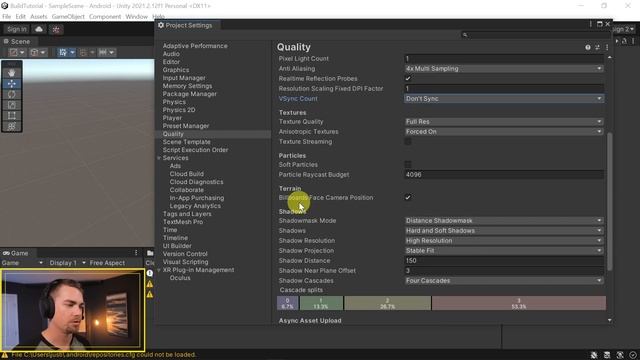The width and height of the screenshot is (640, 360).
Task: Switch to the Game tab
Action: [16, 253]
